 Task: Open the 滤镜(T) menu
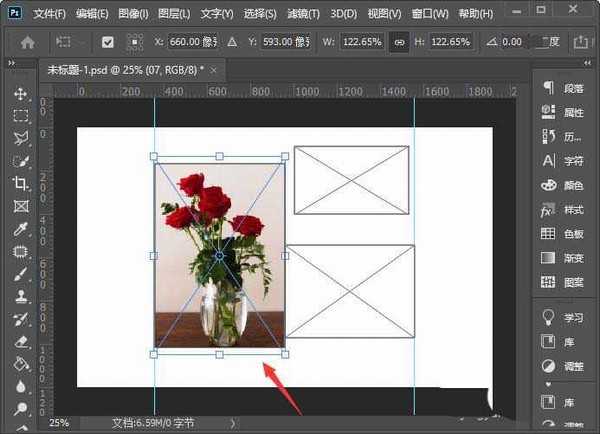coord(301,14)
